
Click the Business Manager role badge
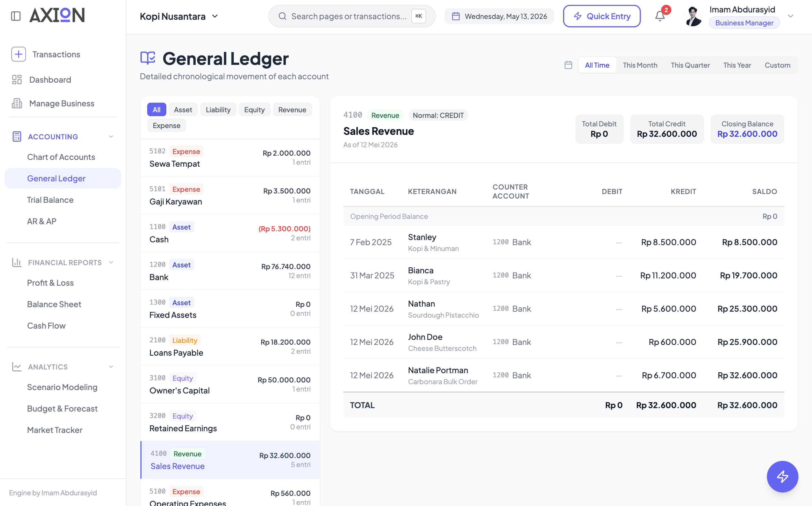[x=744, y=23]
